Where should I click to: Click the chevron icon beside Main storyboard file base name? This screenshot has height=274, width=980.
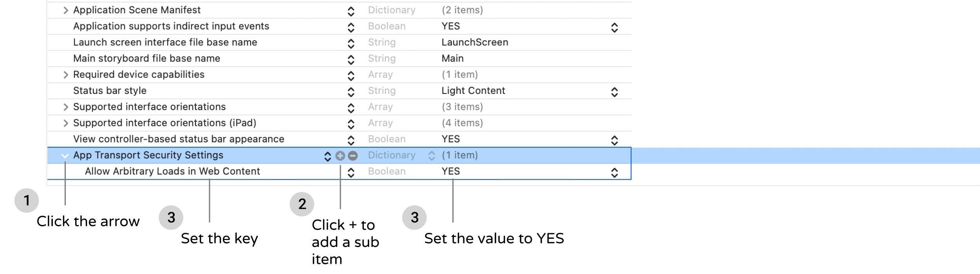point(351,58)
